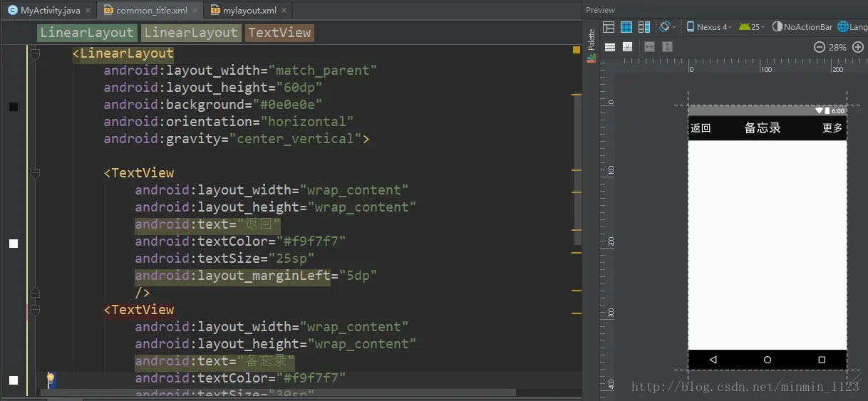
Task: Click the Java class icon on MyActivity.java tab
Action: tap(12, 11)
